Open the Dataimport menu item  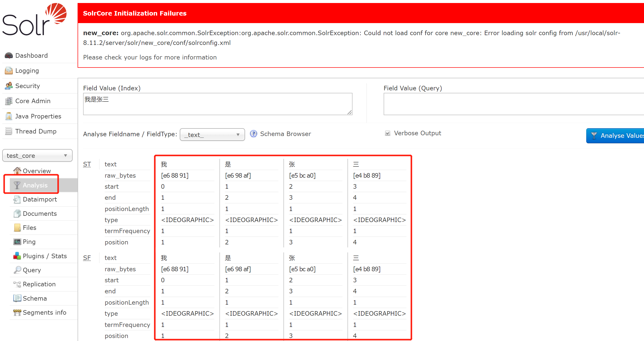pos(40,199)
